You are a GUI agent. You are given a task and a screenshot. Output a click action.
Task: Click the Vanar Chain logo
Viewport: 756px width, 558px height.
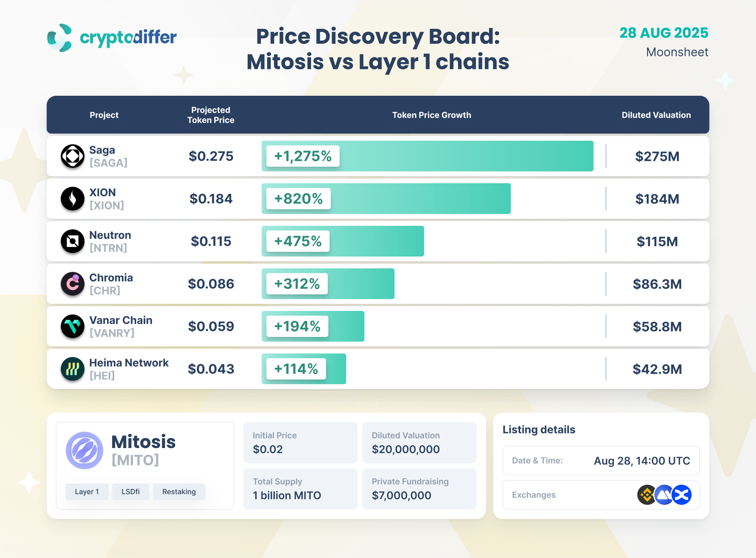72,326
